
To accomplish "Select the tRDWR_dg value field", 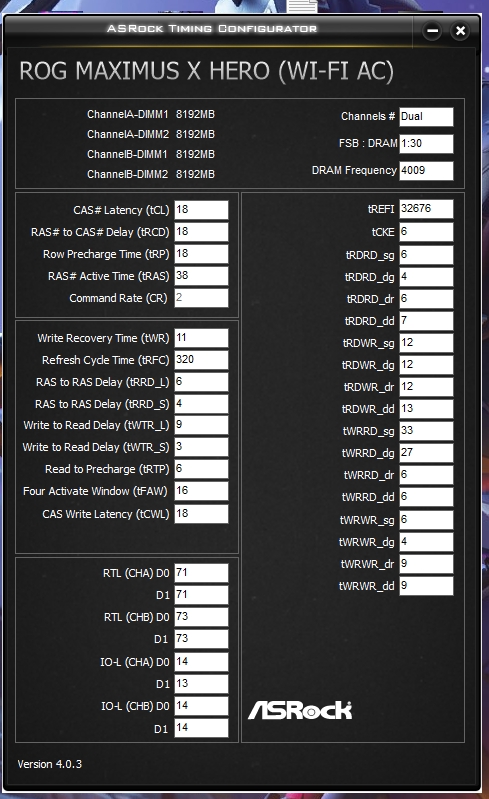I will [x=426, y=364].
